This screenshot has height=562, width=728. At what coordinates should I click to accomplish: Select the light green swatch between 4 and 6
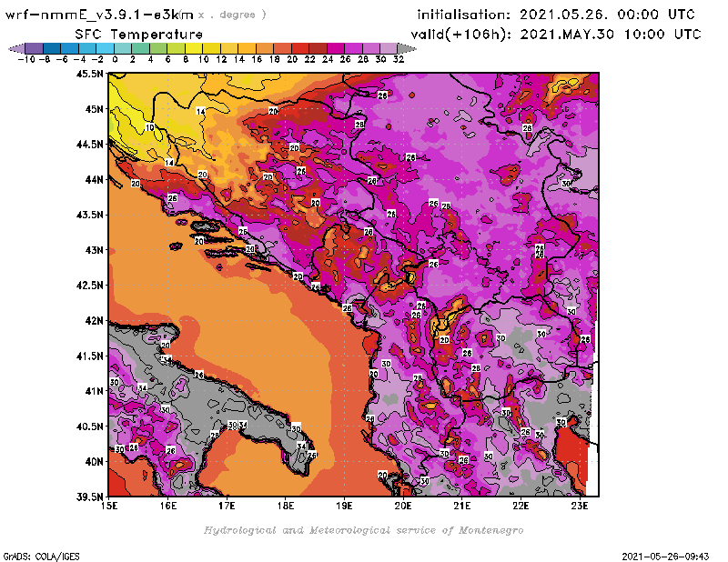[x=157, y=48]
